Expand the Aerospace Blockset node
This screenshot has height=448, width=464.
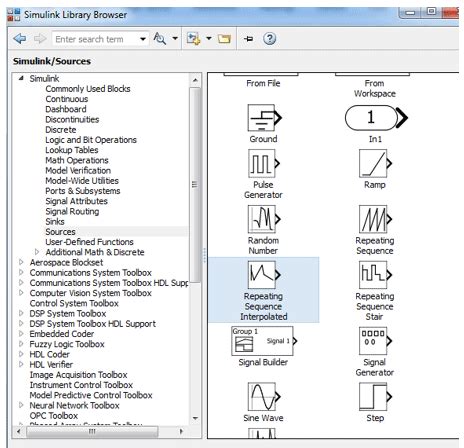coord(21,262)
